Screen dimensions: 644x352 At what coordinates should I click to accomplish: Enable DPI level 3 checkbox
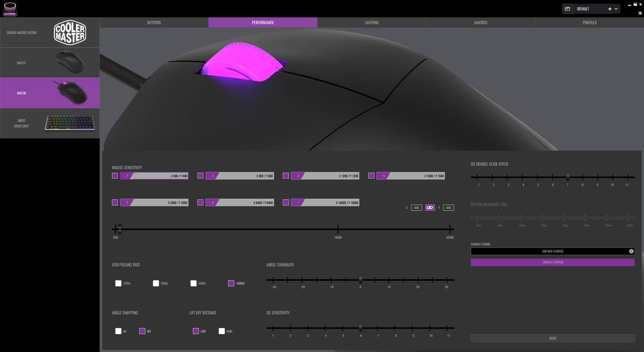[x=286, y=176]
